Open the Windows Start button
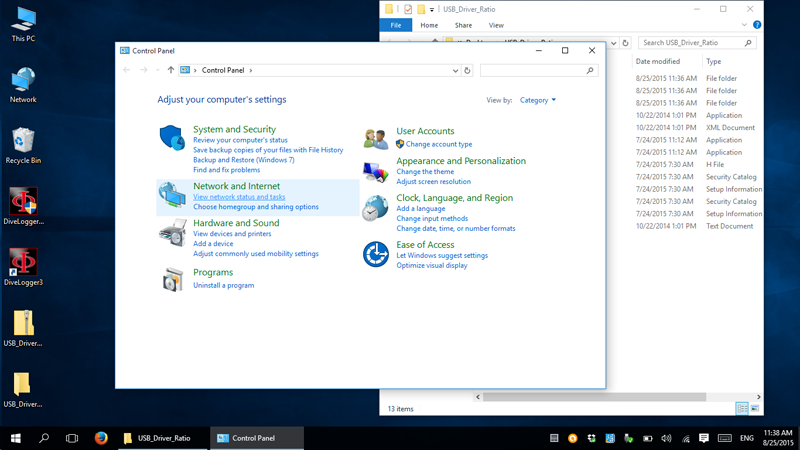 [x=16, y=438]
